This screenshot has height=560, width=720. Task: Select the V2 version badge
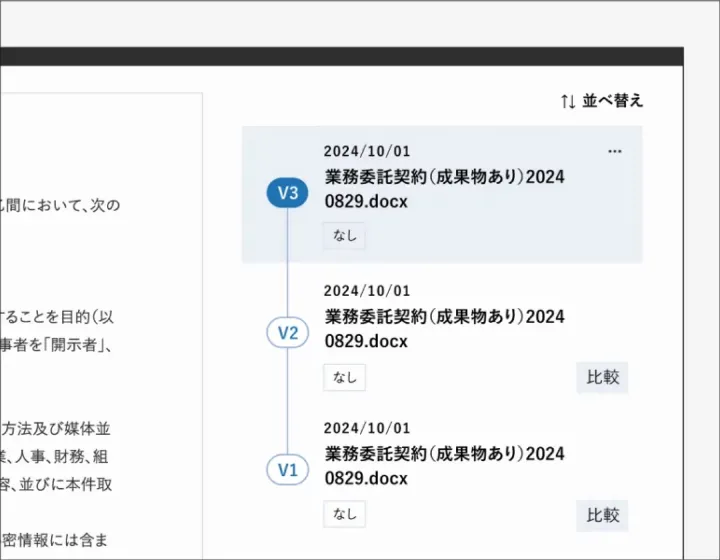coord(287,332)
